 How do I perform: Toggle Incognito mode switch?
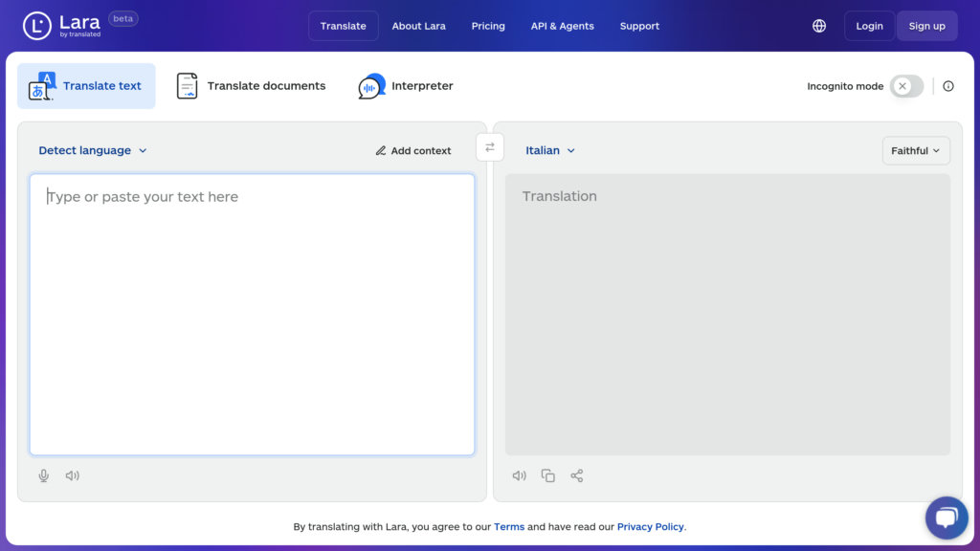coord(907,86)
